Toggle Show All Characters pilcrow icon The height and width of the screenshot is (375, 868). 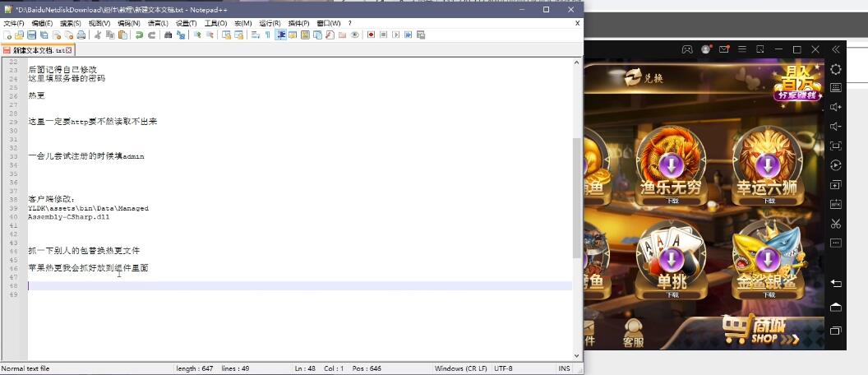(267, 35)
